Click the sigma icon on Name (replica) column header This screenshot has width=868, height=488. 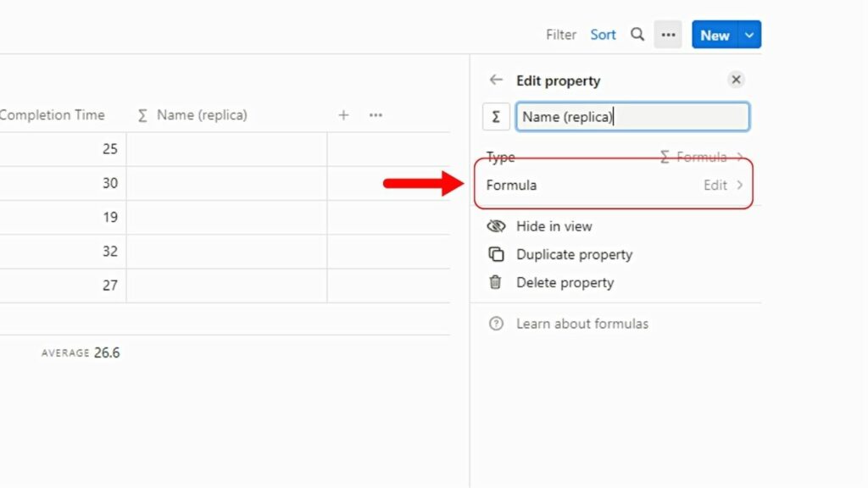tap(142, 115)
